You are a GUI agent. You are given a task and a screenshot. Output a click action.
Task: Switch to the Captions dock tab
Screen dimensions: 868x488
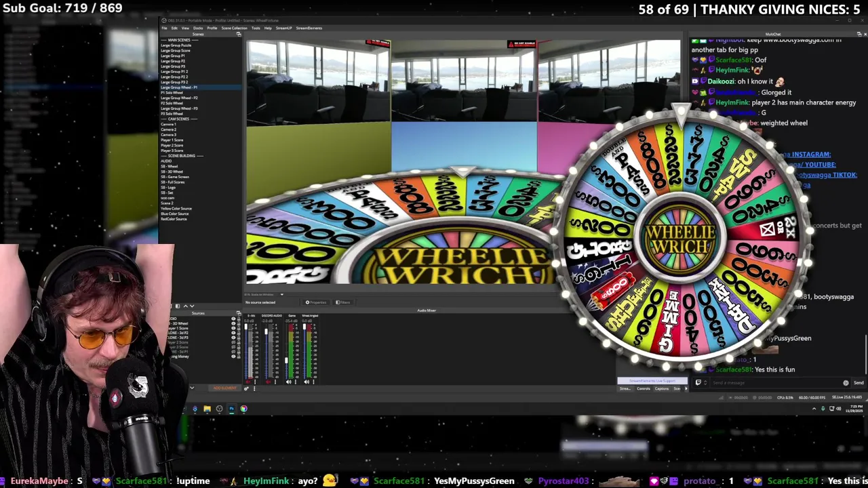point(662,388)
